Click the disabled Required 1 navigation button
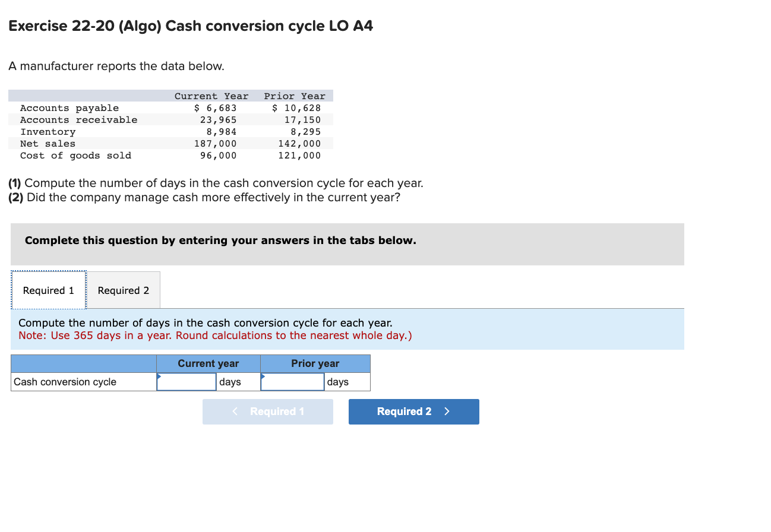 point(267,411)
